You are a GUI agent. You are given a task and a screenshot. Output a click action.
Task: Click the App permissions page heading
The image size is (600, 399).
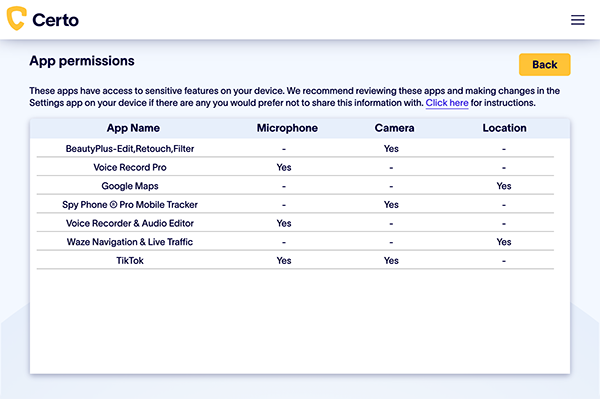pyautogui.click(x=82, y=61)
